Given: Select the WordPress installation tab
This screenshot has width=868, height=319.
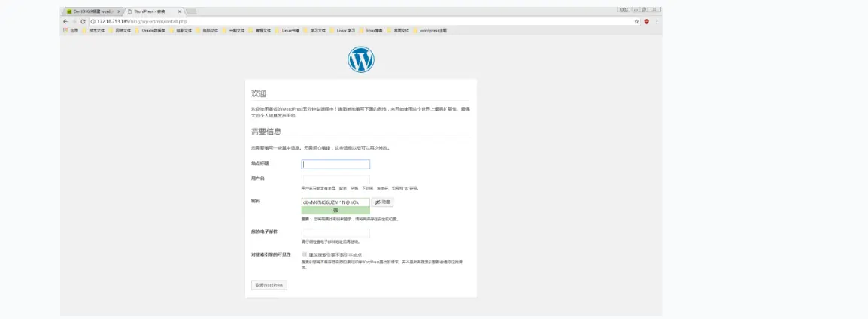Looking at the screenshot, I should pyautogui.click(x=154, y=11).
